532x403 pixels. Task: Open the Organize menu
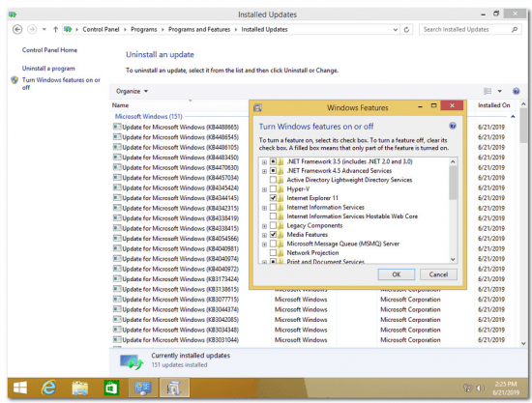tap(132, 91)
